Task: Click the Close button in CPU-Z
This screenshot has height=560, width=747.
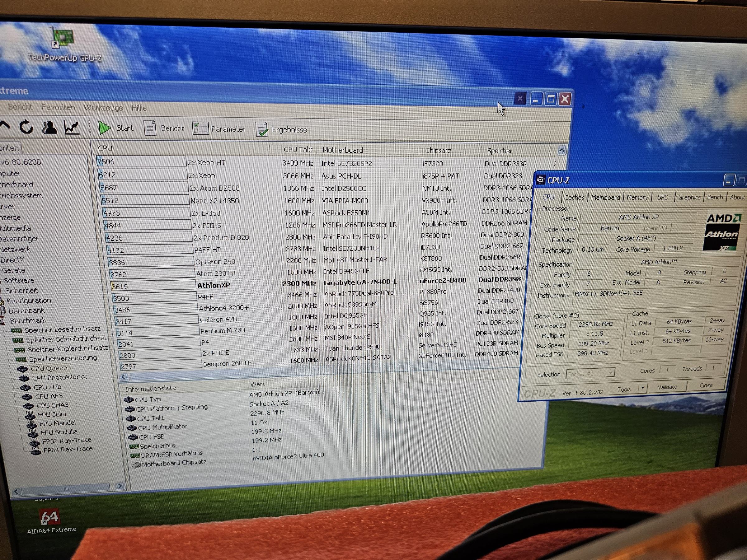Action: (x=706, y=385)
